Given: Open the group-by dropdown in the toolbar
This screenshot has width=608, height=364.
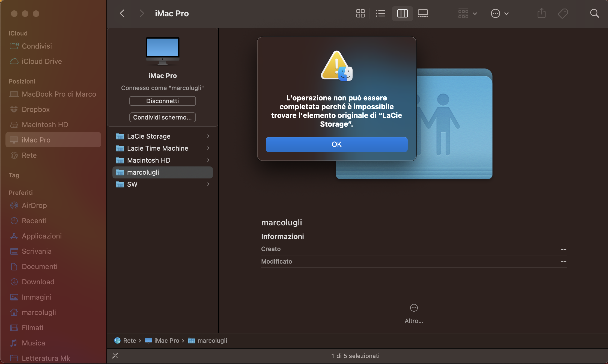Looking at the screenshot, I should pyautogui.click(x=467, y=13).
